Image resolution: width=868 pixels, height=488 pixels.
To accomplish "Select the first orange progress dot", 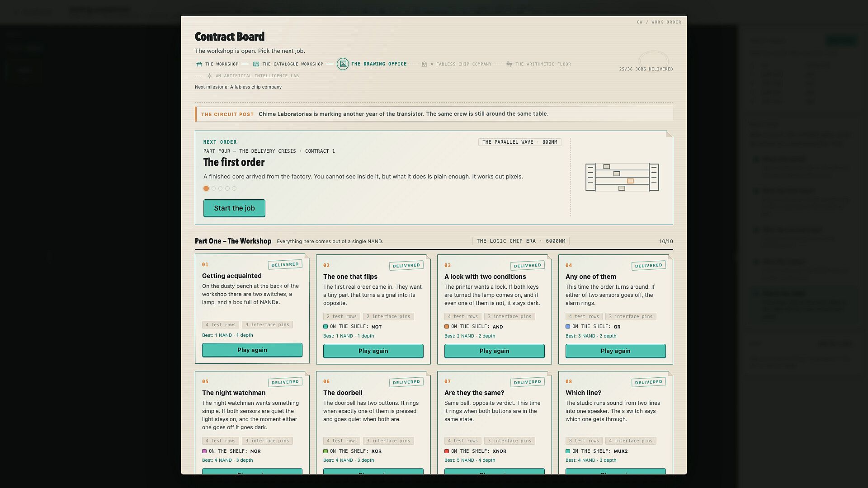I will 206,188.
